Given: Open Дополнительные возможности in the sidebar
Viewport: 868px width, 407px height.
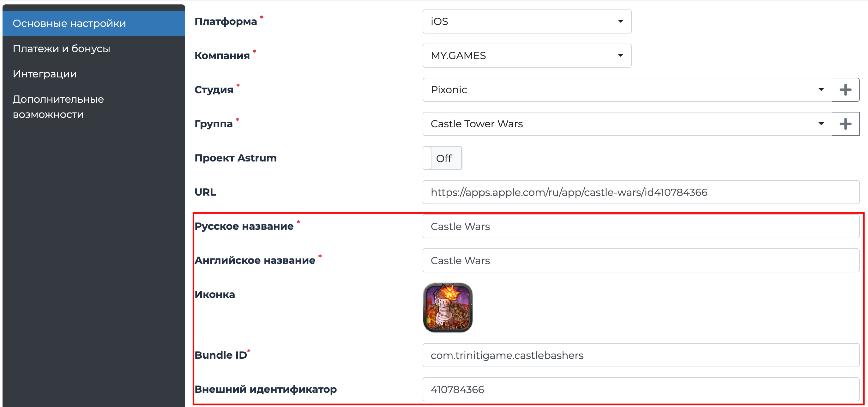Looking at the screenshot, I should 58,106.
